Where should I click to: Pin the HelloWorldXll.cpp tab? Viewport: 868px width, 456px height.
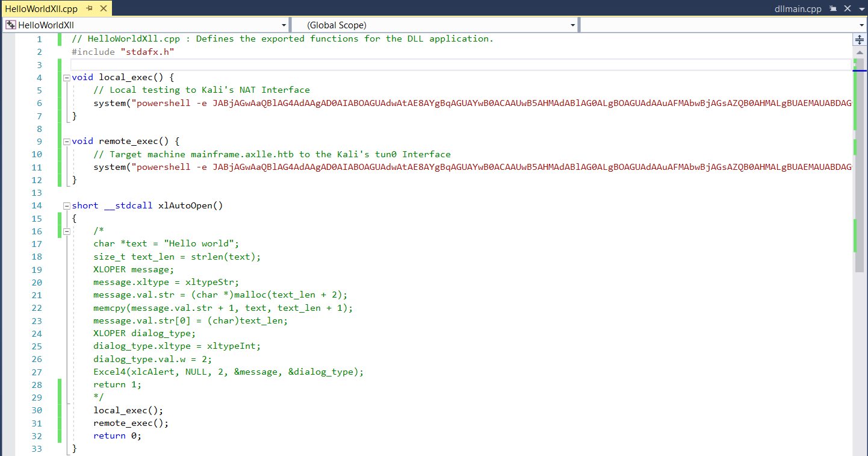click(x=90, y=9)
